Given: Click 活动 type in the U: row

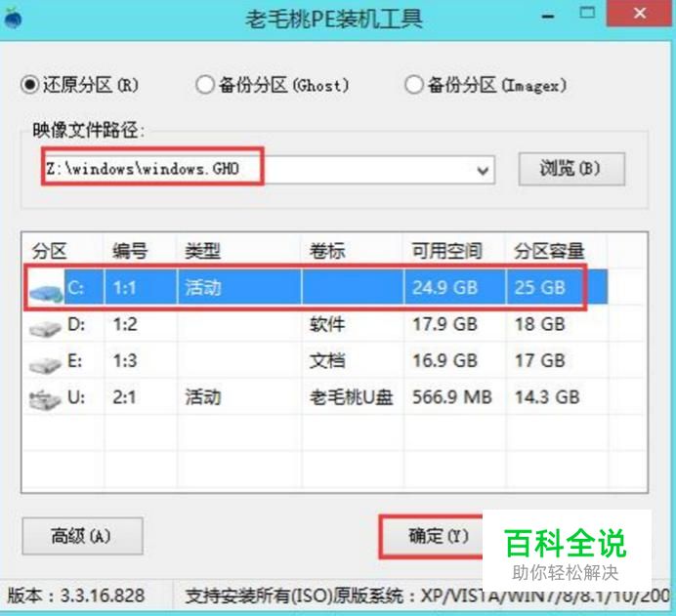Looking at the screenshot, I should click(203, 397).
